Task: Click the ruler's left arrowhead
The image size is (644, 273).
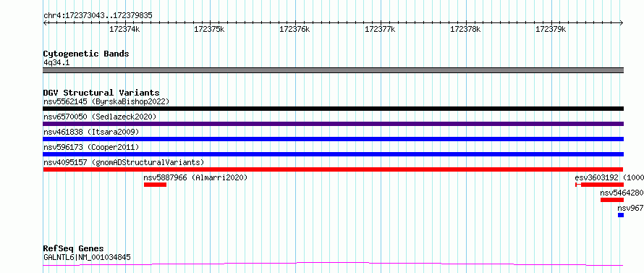Action: click(x=45, y=23)
